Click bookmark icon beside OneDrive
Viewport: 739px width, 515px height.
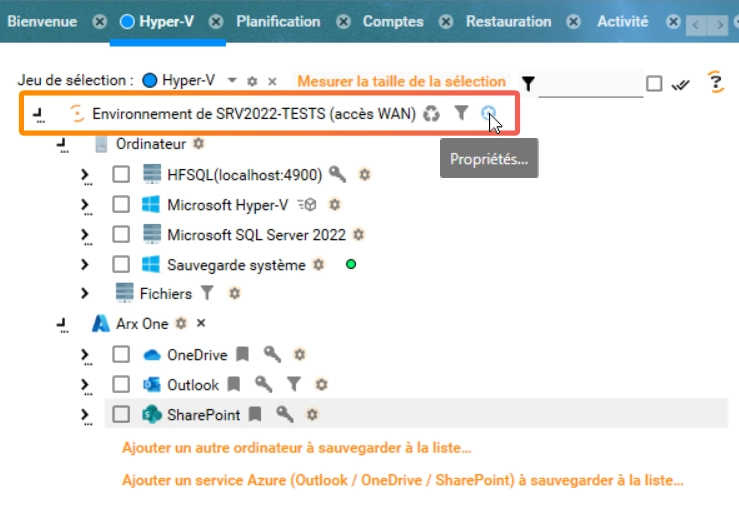click(x=241, y=354)
